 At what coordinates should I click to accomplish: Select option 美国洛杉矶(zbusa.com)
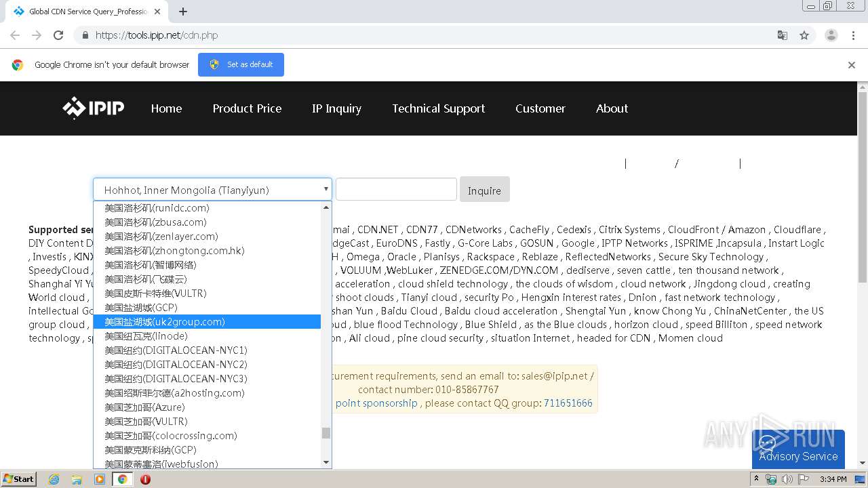point(207,222)
